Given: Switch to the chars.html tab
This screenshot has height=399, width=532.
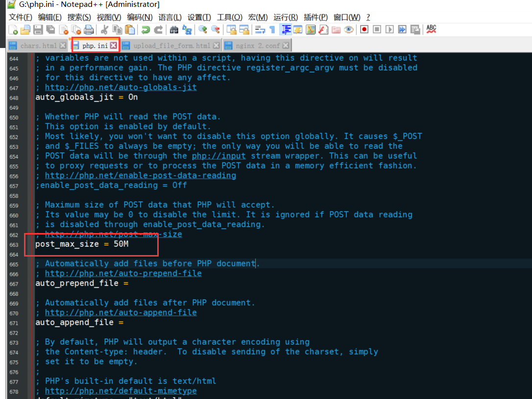Looking at the screenshot, I should pos(38,46).
